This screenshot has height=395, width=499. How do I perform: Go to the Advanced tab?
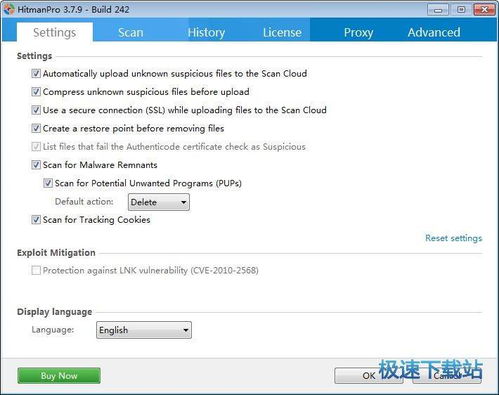pos(434,32)
